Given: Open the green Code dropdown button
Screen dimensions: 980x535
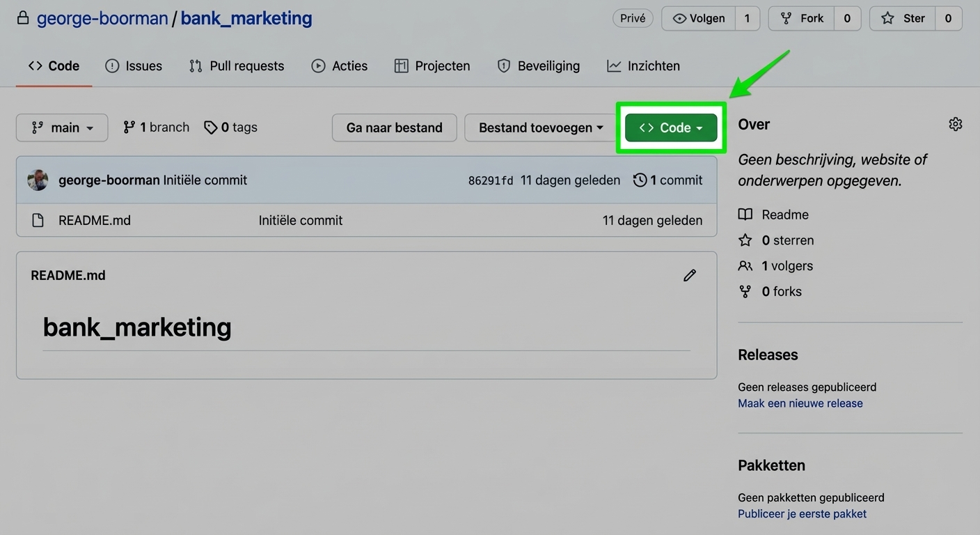Looking at the screenshot, I should click(x=671, y=127).
